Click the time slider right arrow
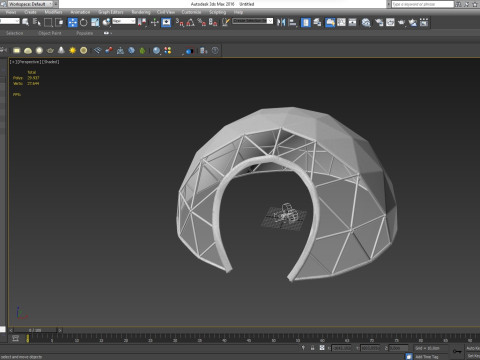The image size is (480, 360). coord(60,330)
